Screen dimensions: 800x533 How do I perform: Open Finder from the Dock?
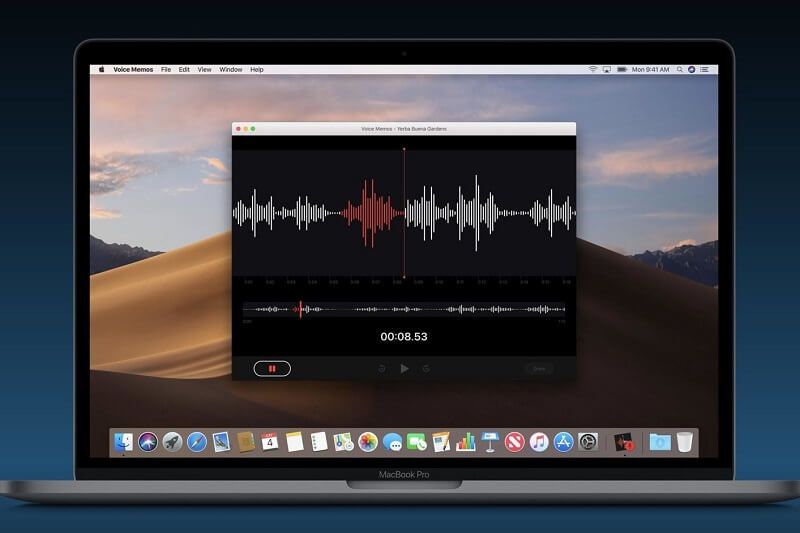[x=123, y=442]
